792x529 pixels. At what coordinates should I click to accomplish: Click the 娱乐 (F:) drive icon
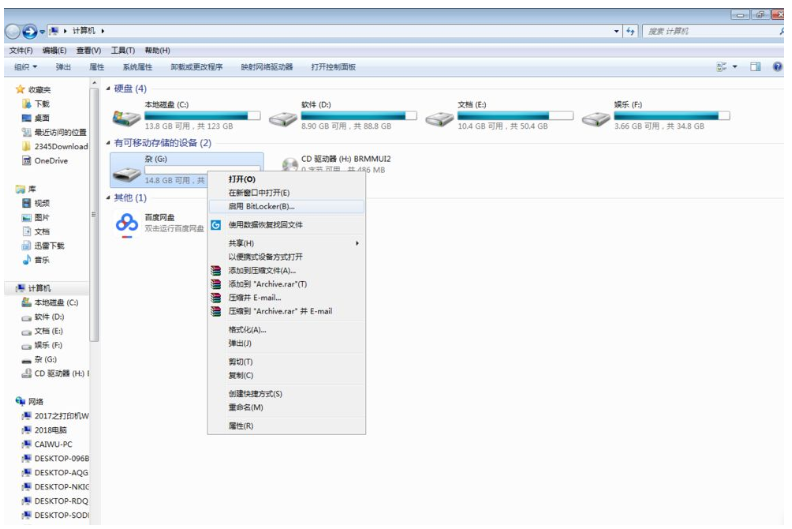coord(597,118)
